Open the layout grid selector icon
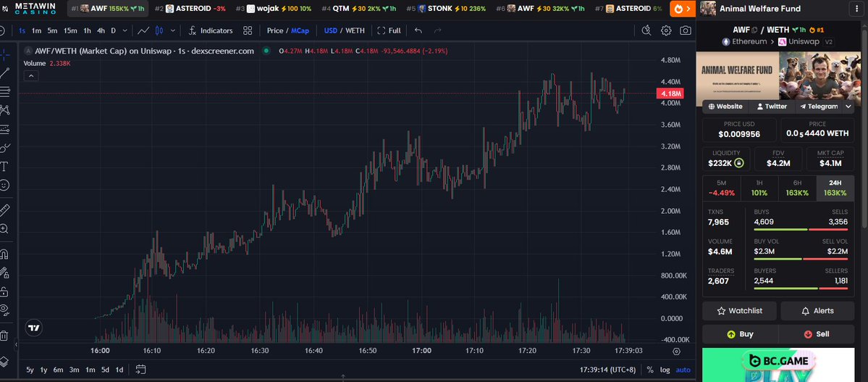This screenshot has height=382, width=868. coord(248,30)
